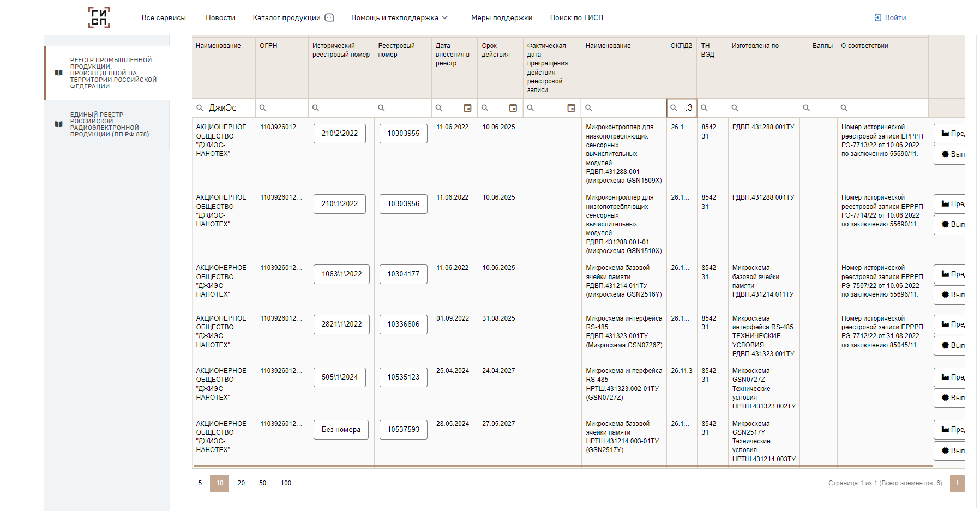980x511 pixels.
Task: Click the table's horizontal scrollbar
Action: [x=563, y=466]
